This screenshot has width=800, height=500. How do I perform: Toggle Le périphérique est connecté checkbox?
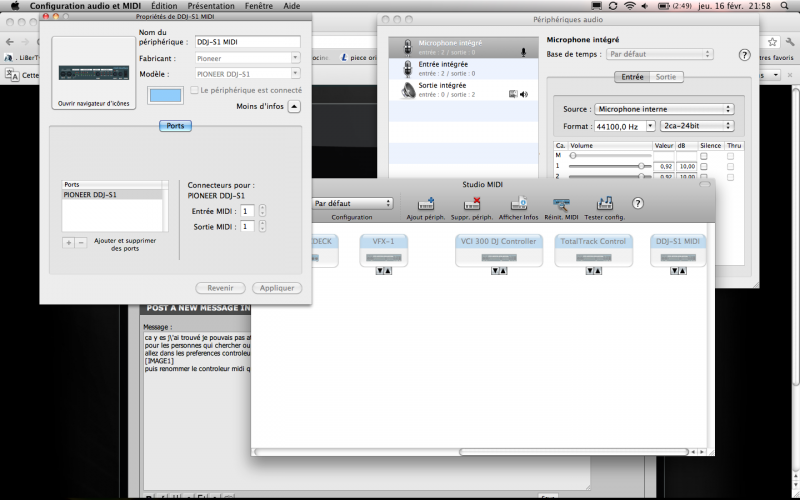click(x=194, y=90)
